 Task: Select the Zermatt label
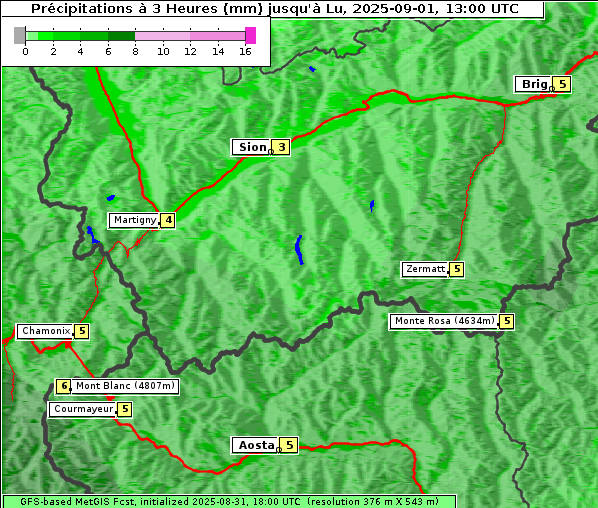point(425,269)
